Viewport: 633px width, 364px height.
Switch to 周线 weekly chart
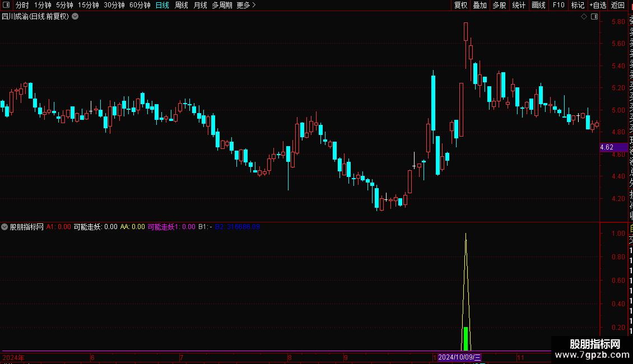click(x=181, y=5)
